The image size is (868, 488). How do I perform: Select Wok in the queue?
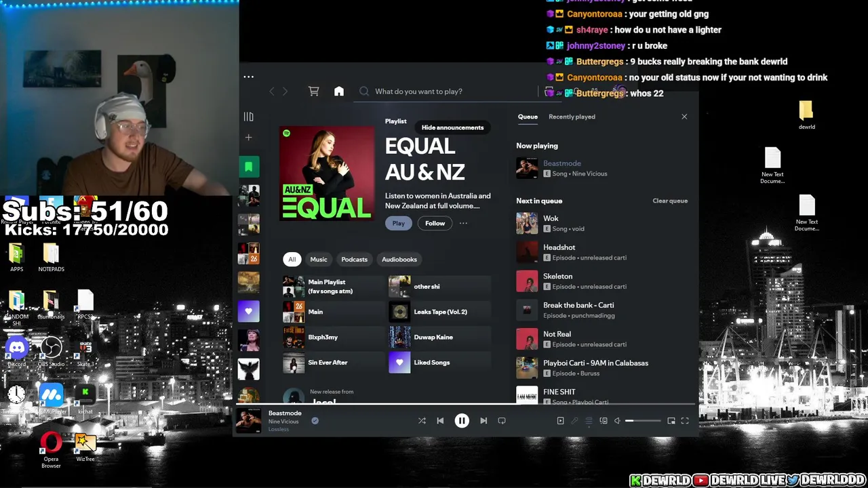(602, 223)
